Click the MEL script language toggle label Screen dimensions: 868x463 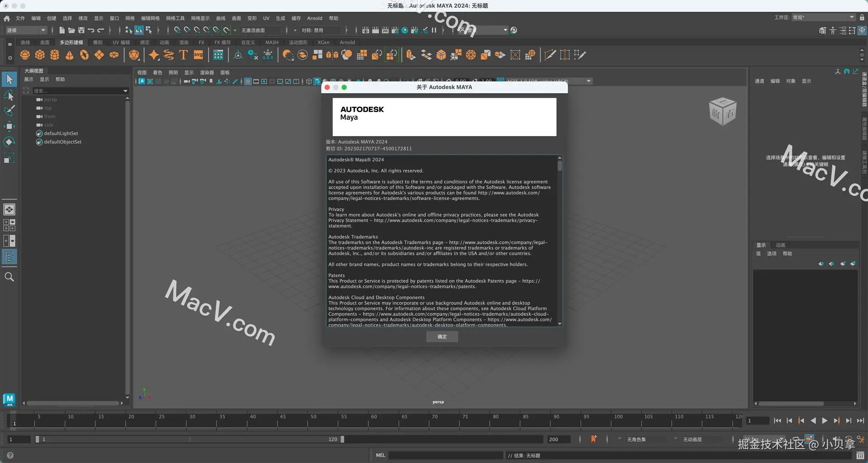click(x=381, y=455)
